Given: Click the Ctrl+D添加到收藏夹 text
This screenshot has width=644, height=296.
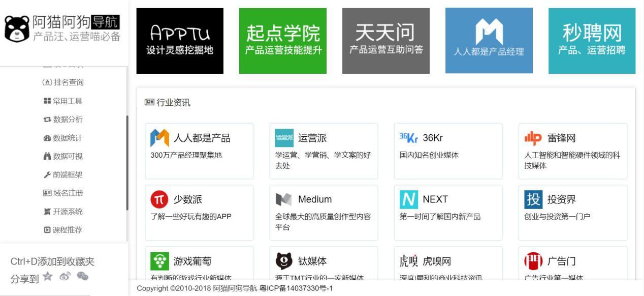Looking at the screenshot, I should [53, 262].
